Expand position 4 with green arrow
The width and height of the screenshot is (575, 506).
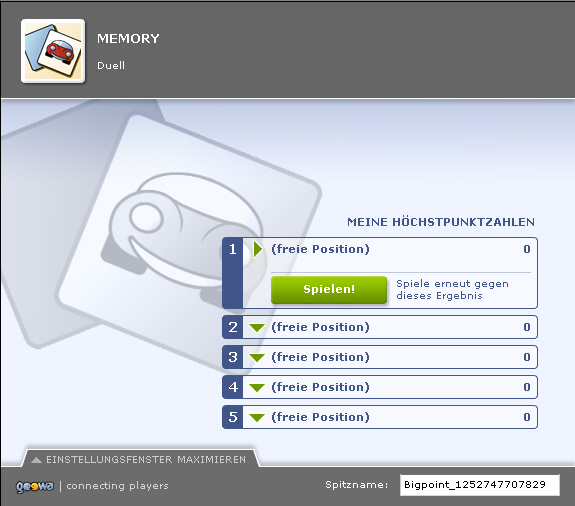(x=257, y=388)
